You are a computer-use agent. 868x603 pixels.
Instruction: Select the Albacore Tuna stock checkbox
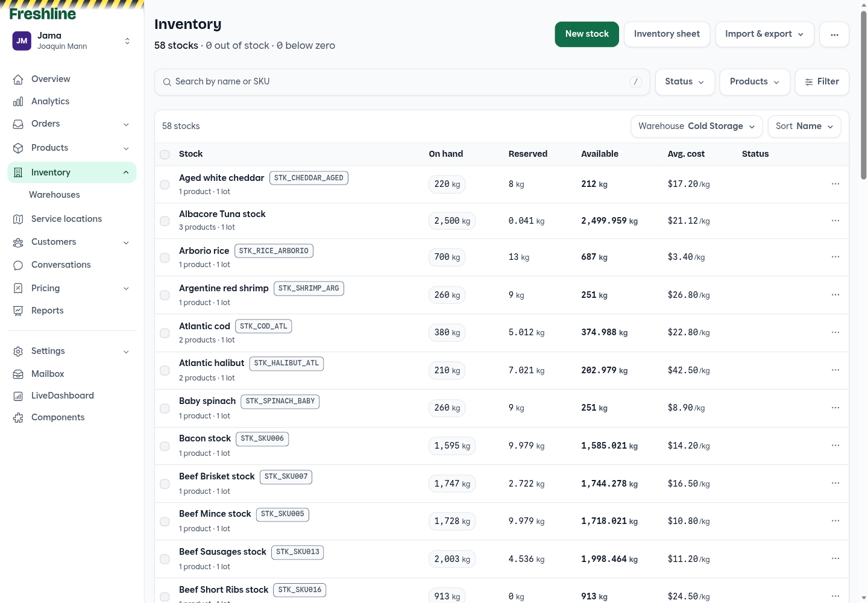pyautogui.click(x=165, y=221)
